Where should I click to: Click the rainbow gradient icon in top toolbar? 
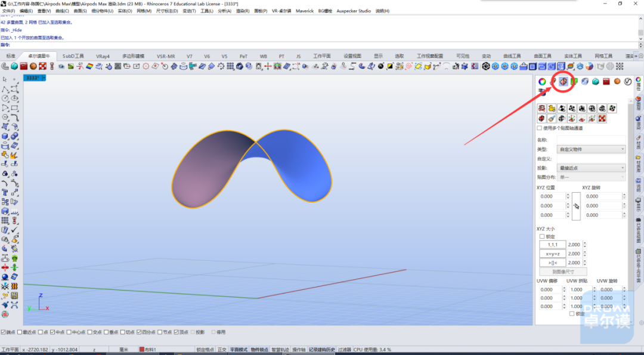89,66
